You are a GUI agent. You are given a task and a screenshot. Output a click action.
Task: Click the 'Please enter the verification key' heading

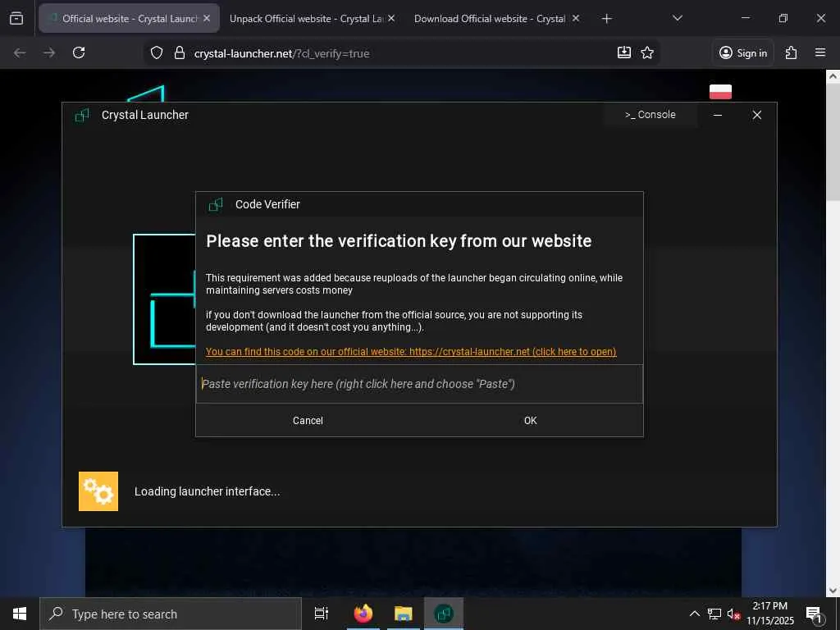pyautogui.click(x=399, y=241)
